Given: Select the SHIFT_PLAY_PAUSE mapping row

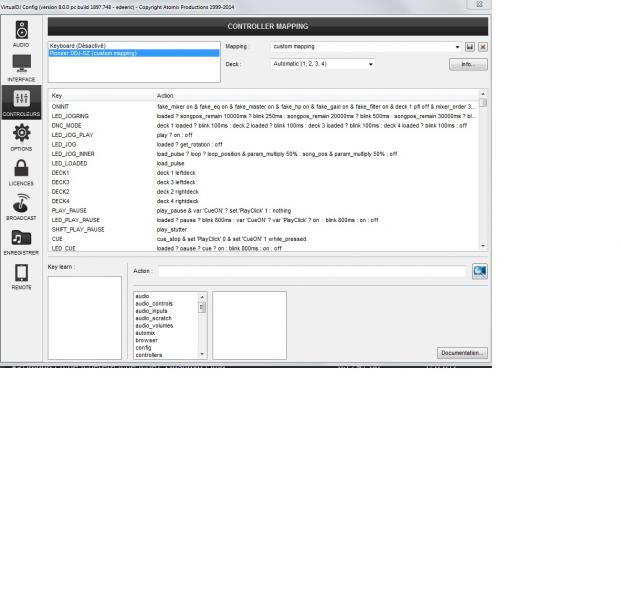Looking at the screenshot, I should pos(263,230).
